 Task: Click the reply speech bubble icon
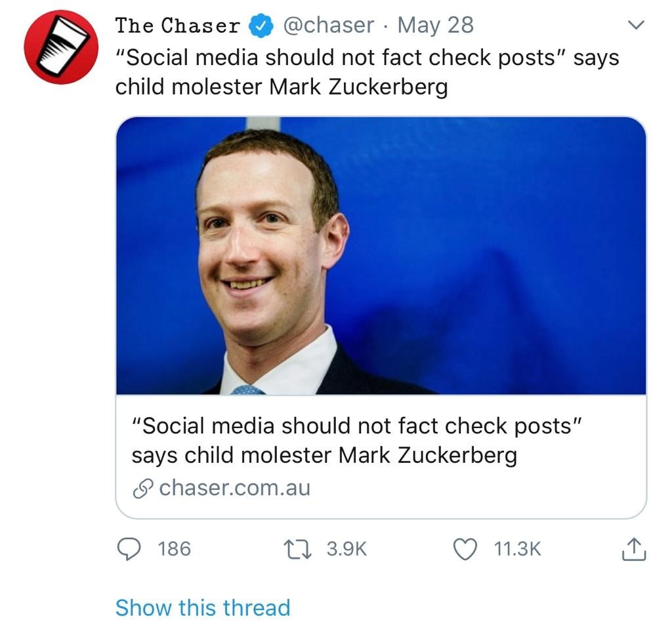[x=128, y=548]
